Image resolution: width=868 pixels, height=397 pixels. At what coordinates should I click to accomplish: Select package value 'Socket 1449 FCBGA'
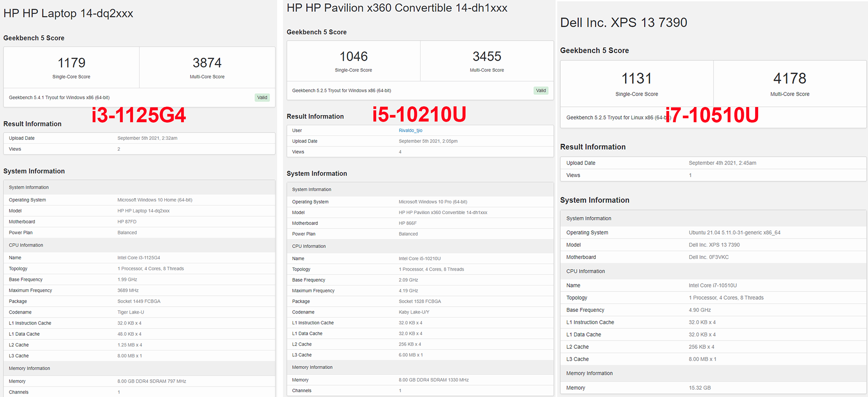pyautogui.click(x=139, y=301)
